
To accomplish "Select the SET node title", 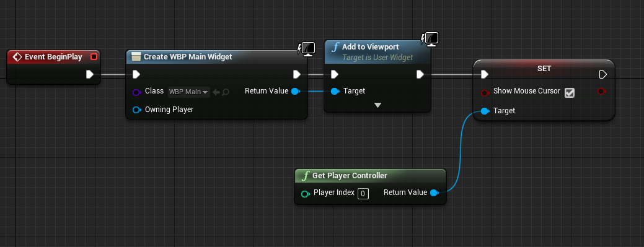I will pos(544,69).
